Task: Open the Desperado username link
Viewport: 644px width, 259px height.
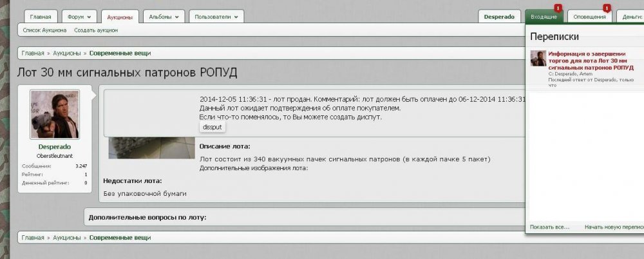Action: pyautogui.click(x=55, y=147)
